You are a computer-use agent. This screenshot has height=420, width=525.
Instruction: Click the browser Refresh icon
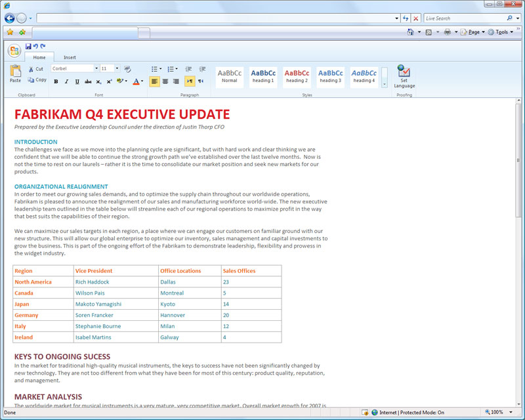point(406,18)
